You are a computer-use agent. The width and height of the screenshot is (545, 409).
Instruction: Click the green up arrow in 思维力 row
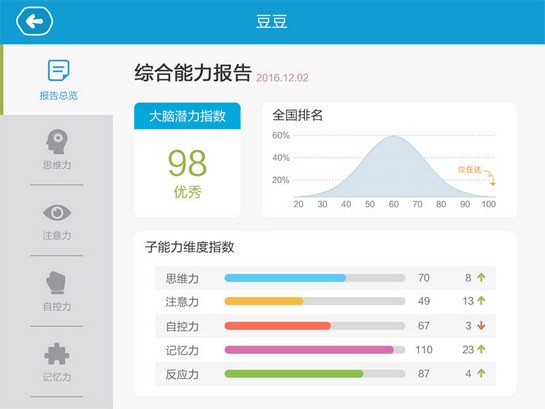pos(481,277)
